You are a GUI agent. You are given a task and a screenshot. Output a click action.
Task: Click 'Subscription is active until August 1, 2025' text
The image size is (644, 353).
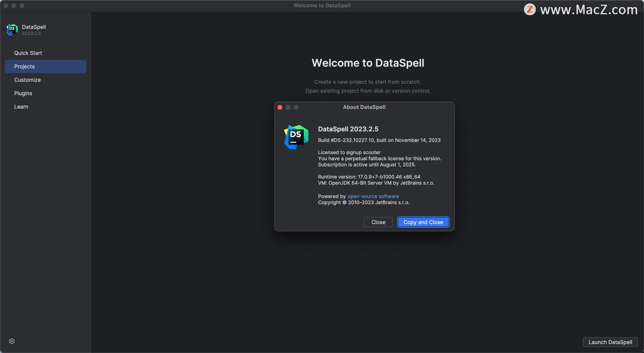(x=367, y=165)
